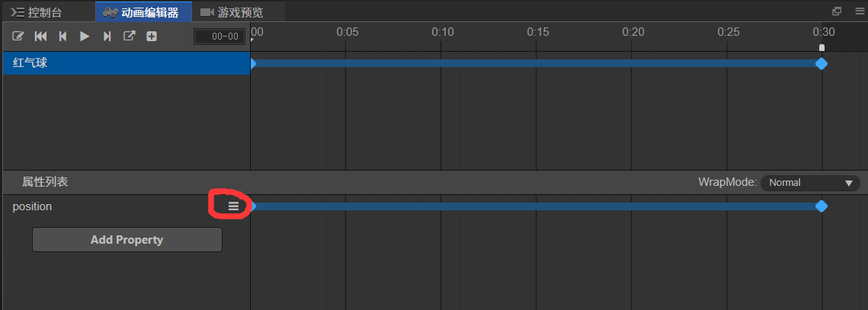Open the position property menu icon
This screenshot has width=868, height=310.
tap(234, 206)
